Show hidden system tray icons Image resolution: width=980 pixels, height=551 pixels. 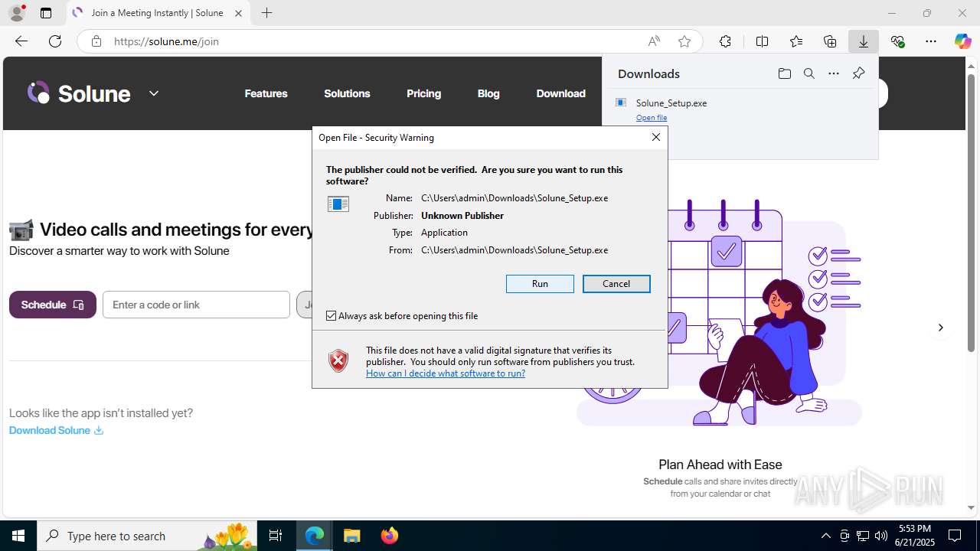[825, 536]
